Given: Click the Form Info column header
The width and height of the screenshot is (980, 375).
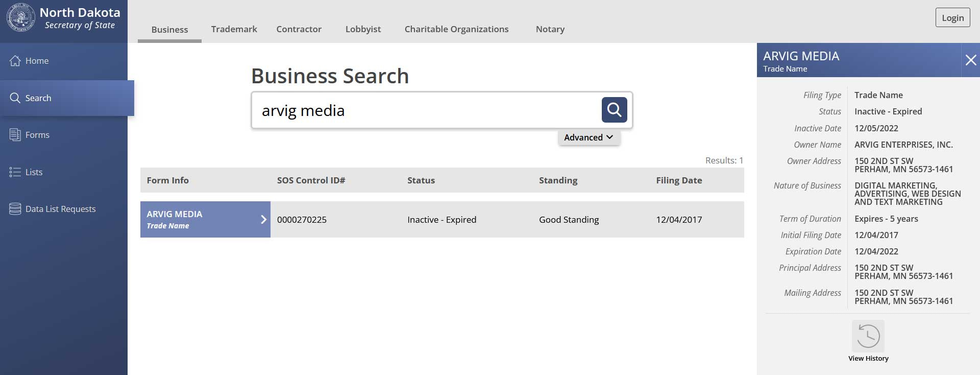Looking at the screenshot, I should [167, 180].
